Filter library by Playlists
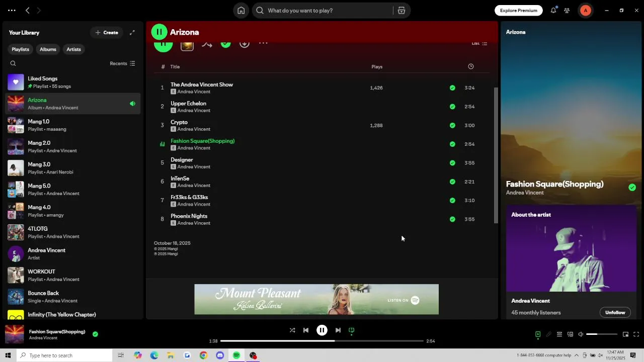644x362 pixels. [x=20, y=49]
